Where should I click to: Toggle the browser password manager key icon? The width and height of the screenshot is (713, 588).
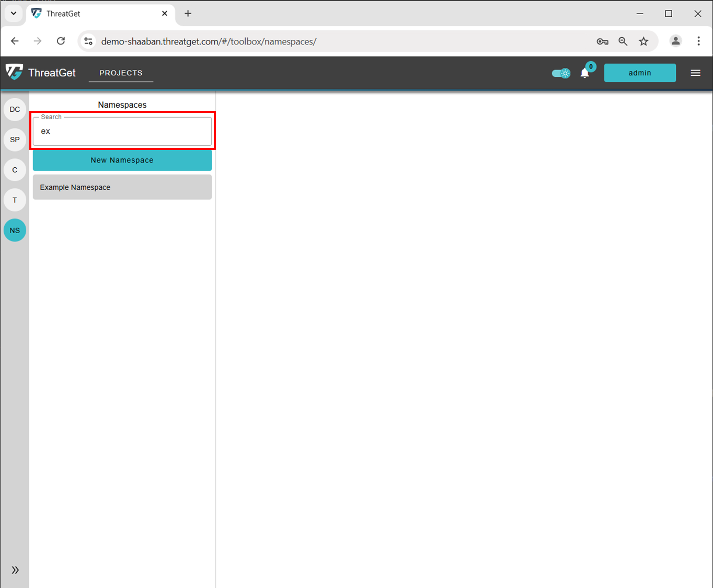(x=602, y=41)
